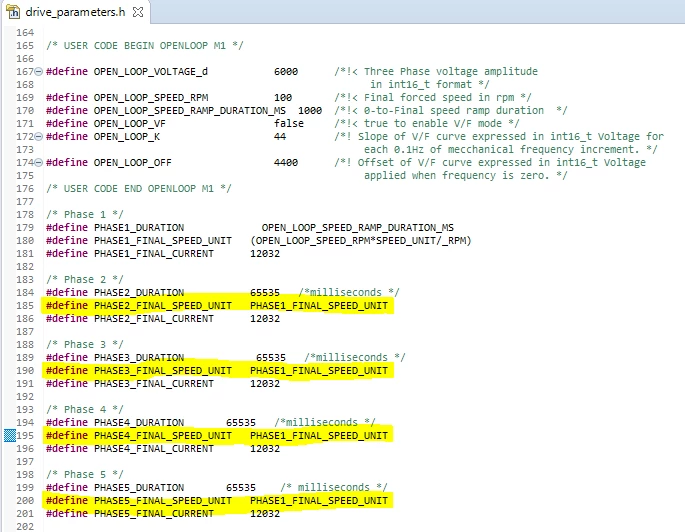Close the drive_parameters.h tab

(138, 12)
